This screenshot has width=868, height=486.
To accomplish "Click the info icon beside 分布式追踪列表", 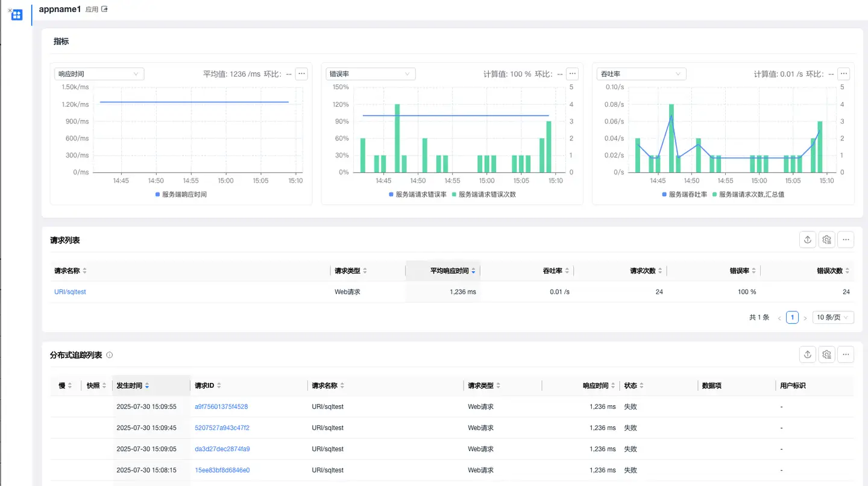I will pos(109,355).
